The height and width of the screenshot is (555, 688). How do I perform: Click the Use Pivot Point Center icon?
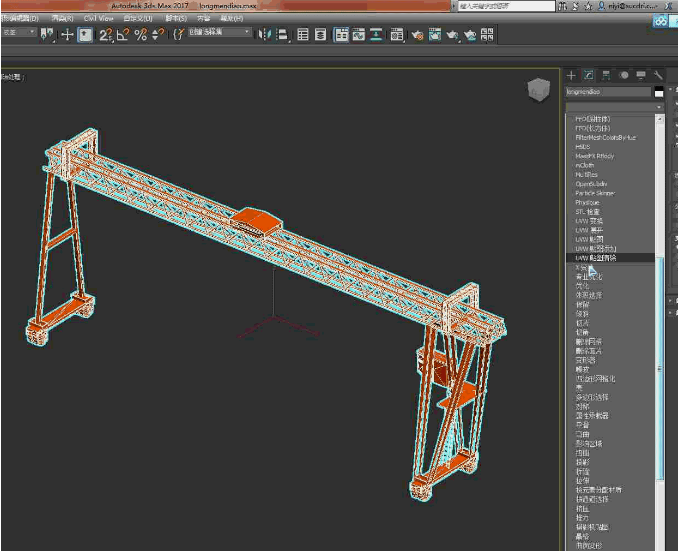(x=47, y=34)
